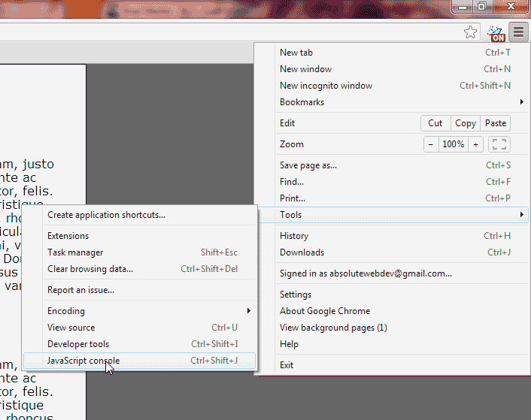Open Settings from Chrome menu
The width and height of the screenshot is (531, 420).
pyautogui.click(x=402, y=295)
